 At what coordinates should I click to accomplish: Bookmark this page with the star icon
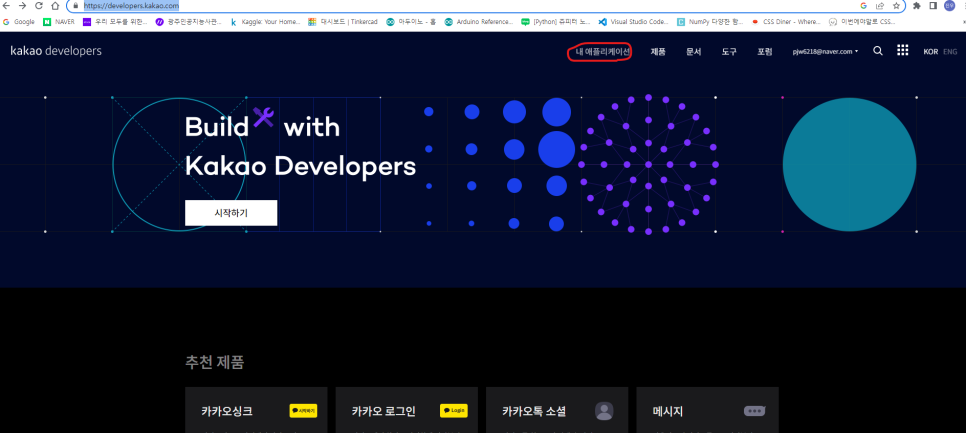(896, 6)
